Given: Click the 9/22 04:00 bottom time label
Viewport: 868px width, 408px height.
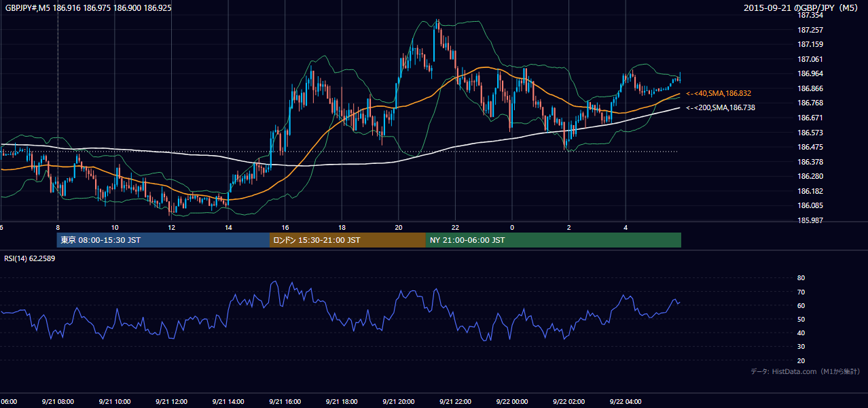Looking at the screenshot, I should [626, 402].
